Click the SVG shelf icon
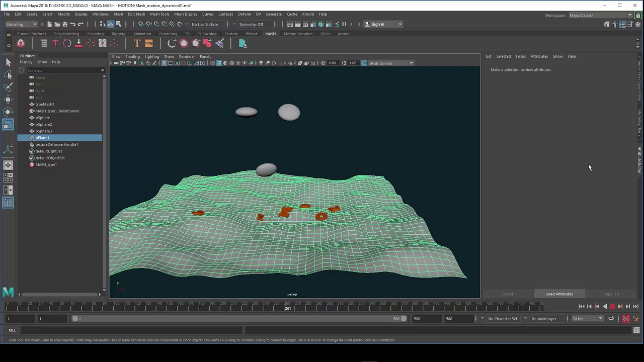 (149, 44)
